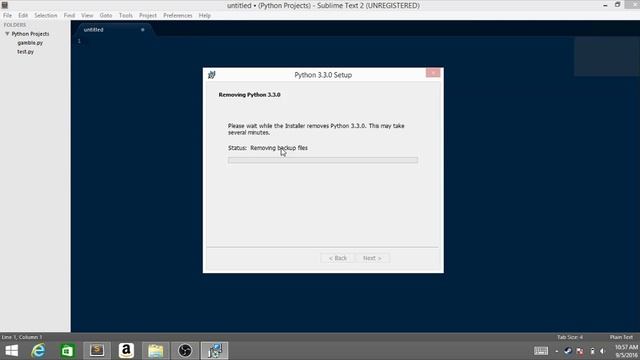Open the Find menu

click(x=69, y=16)
